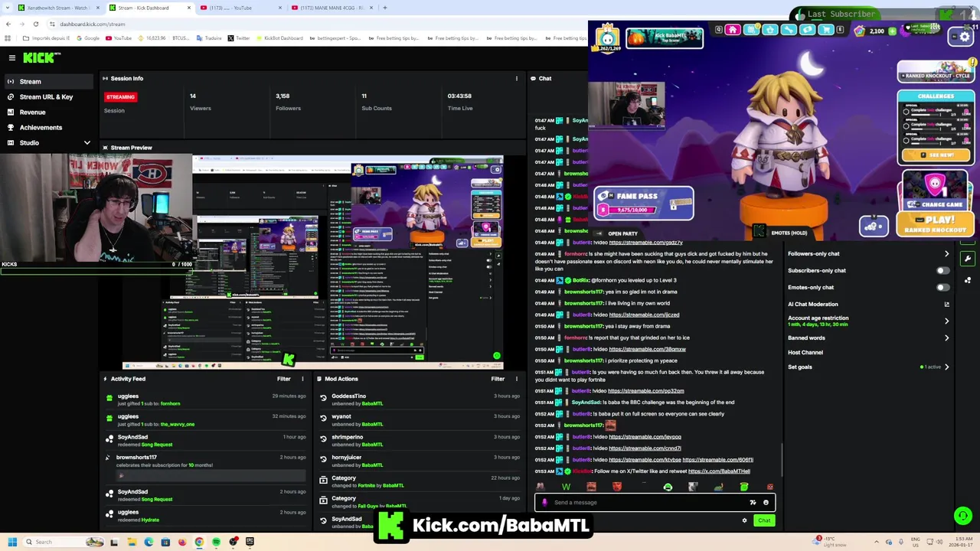Click the gift icon on ugglees fornhorn entry
Image resolution: width=980 pixels, height=551 pixels.
coord(109,396)
